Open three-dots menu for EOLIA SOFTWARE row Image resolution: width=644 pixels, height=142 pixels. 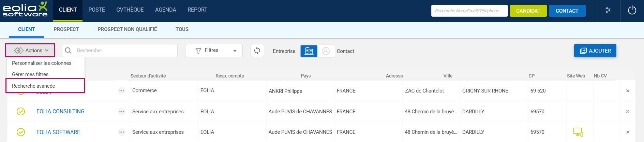point(122,132)
